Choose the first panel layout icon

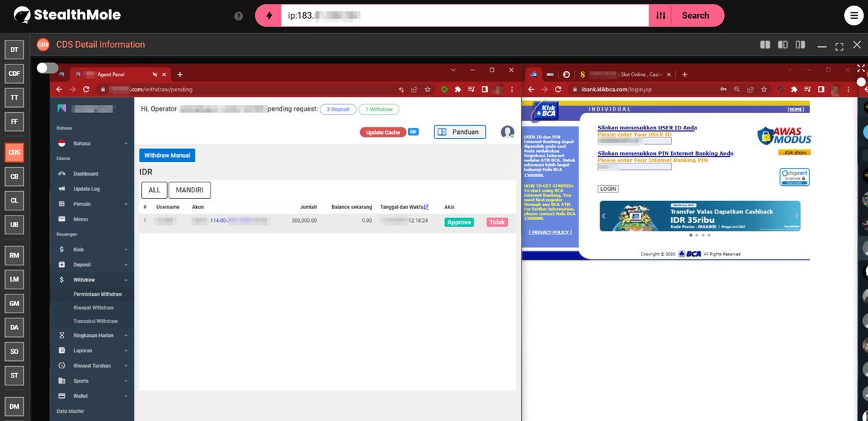pos(765,45)
